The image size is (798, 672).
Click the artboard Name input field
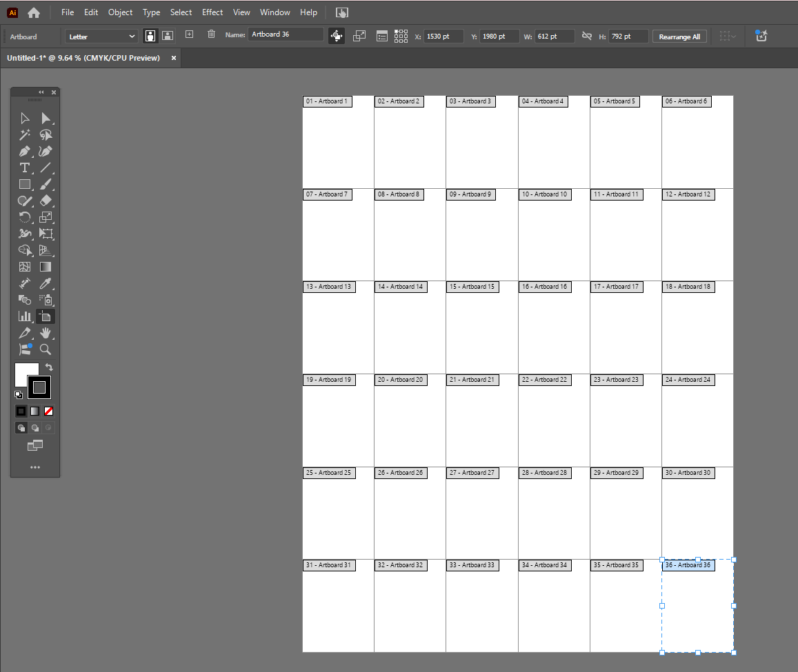(x=286, y=34)
